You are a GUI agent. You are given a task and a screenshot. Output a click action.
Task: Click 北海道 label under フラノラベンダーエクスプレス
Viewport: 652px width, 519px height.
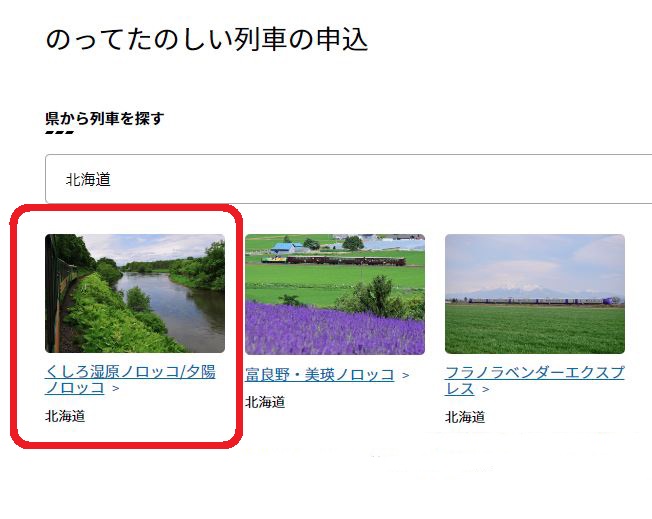[x=465, y=417]
